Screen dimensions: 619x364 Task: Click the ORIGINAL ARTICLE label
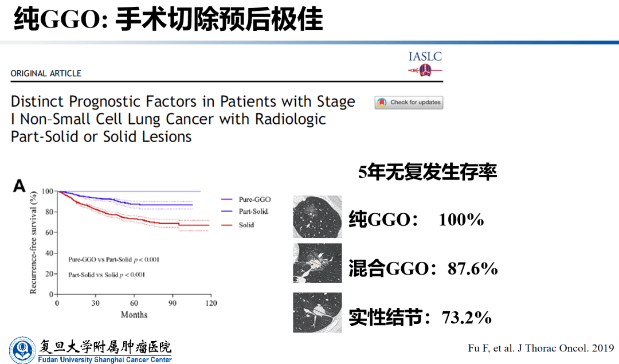pyautogui.click(x=46, y=73)
